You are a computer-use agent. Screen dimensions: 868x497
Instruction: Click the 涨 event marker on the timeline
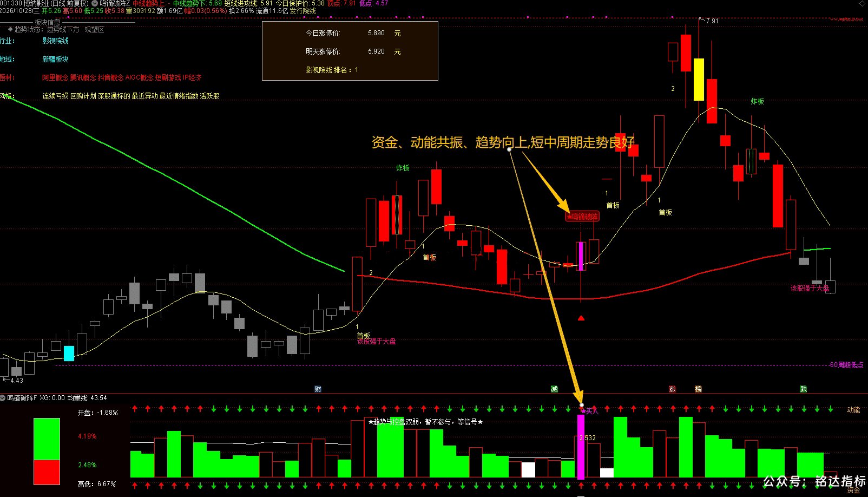click(x=672, y=389)
